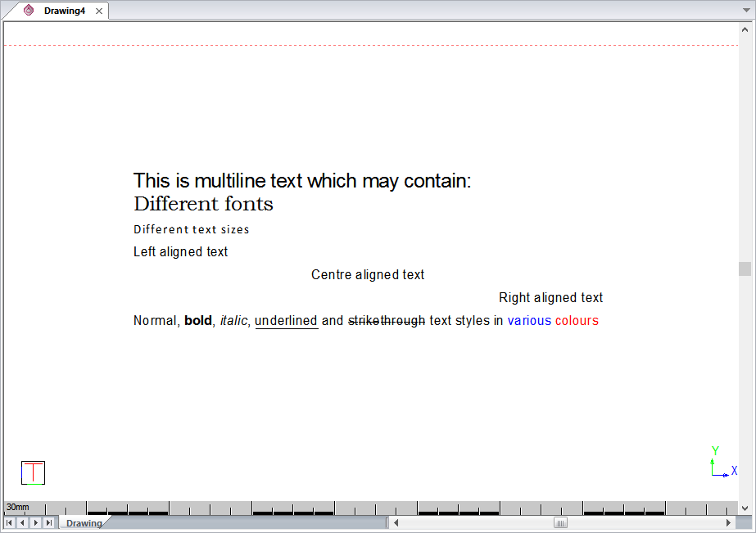The height and width of the screenshot is (533, 756).
Task: Switch to the Drawing4 document tab
Action: tap(64, 11)
